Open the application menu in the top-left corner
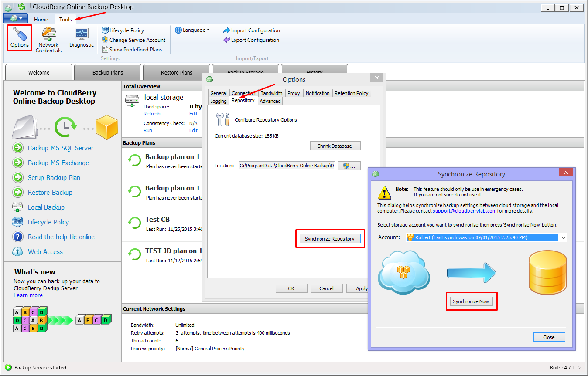 pyautogui.click(x=16, y=18)
